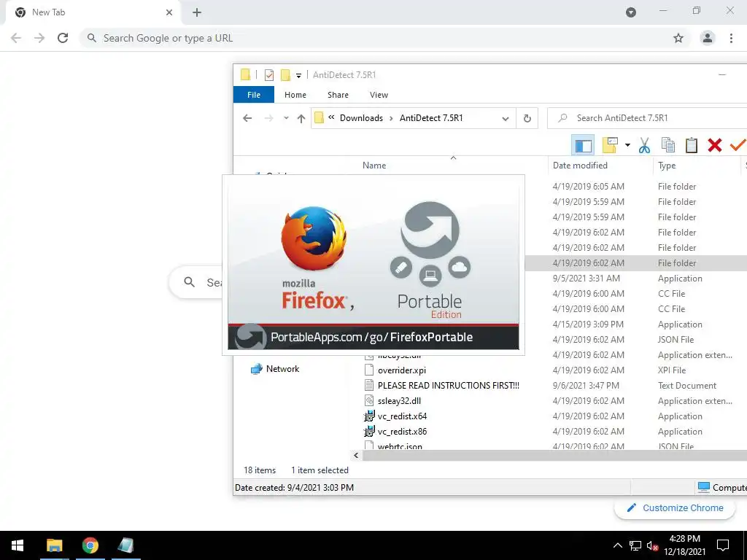Click the Copy icon in Explorer toolbar
Viewport: 747px width, 560px height.
point(668,145)
